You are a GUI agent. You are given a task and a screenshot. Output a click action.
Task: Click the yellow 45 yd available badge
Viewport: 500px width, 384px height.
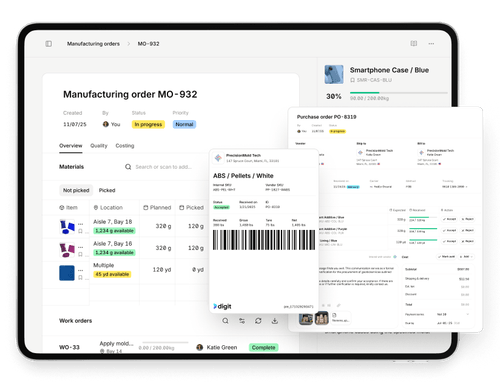click(112, 274)
